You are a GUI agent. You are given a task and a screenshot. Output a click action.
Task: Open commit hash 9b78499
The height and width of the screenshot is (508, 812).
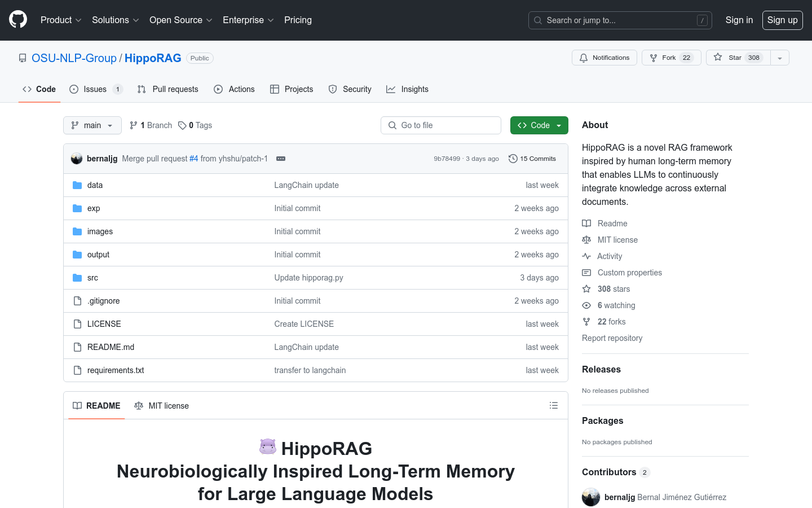click(x=447, y=159)
